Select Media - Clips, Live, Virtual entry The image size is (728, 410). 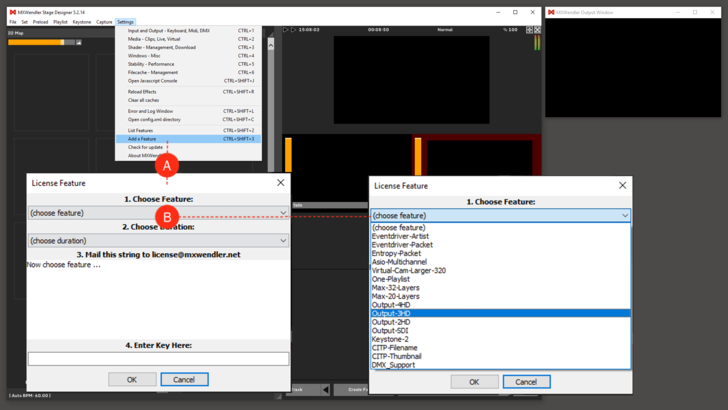[x=188, y=39]
